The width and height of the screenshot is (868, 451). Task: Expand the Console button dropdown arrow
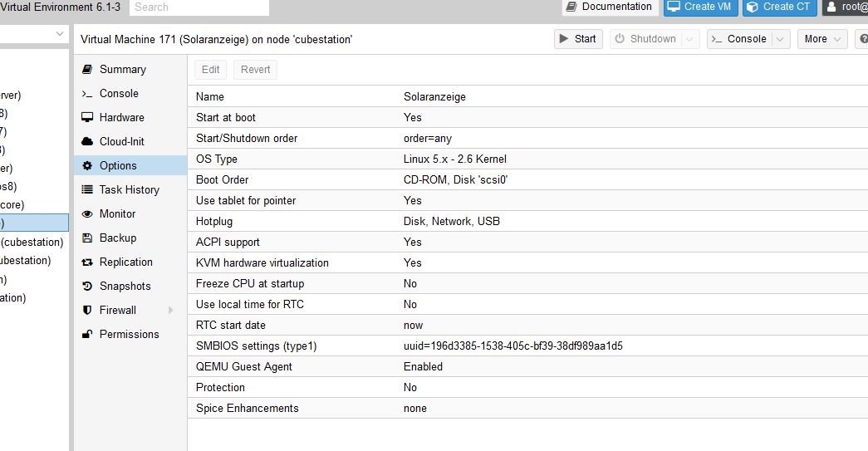click(x=780, y=39)
